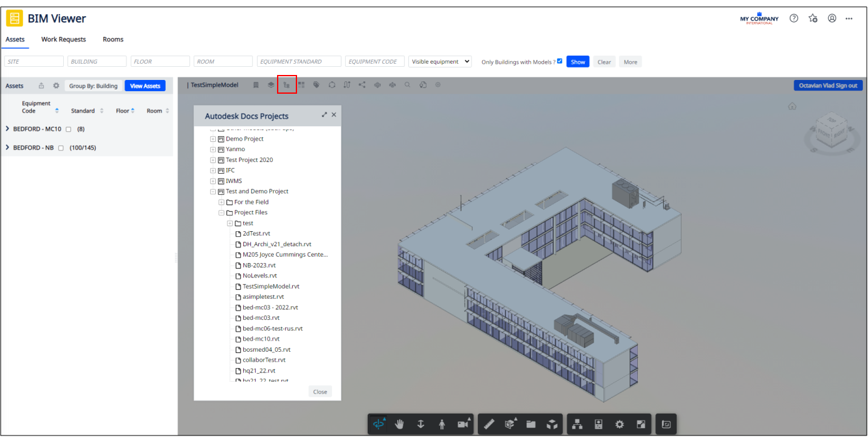
Task: Switch to the Assets tab
Action: [x=15, y=39]
